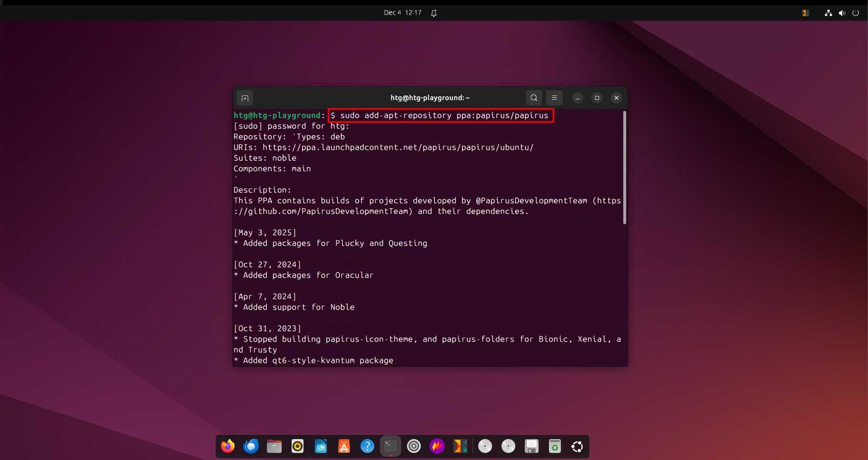Click 'Added support for Noble' line
This screenshot has width=868, height=460.
(x=294, y=307)
